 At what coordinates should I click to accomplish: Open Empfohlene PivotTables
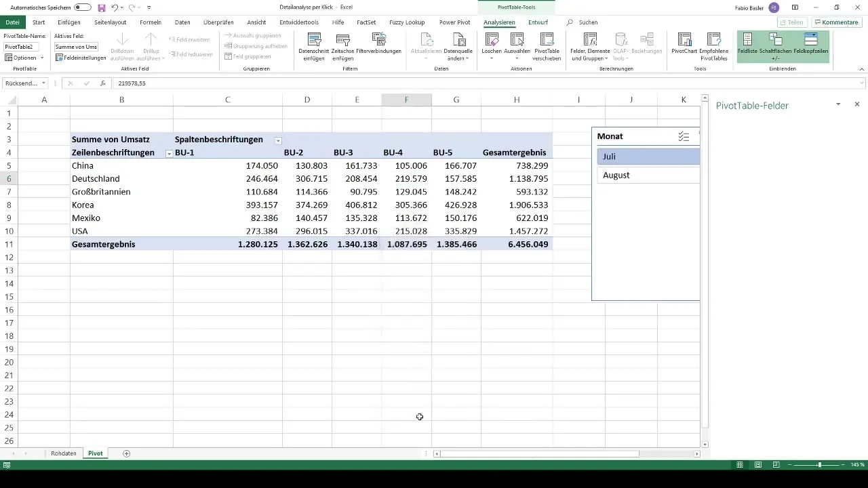point(713,46)
